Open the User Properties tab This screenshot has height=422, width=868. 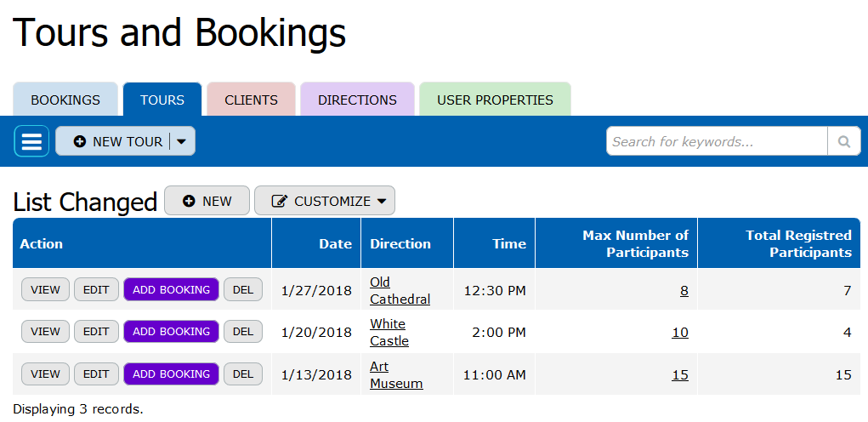point(495,100)
